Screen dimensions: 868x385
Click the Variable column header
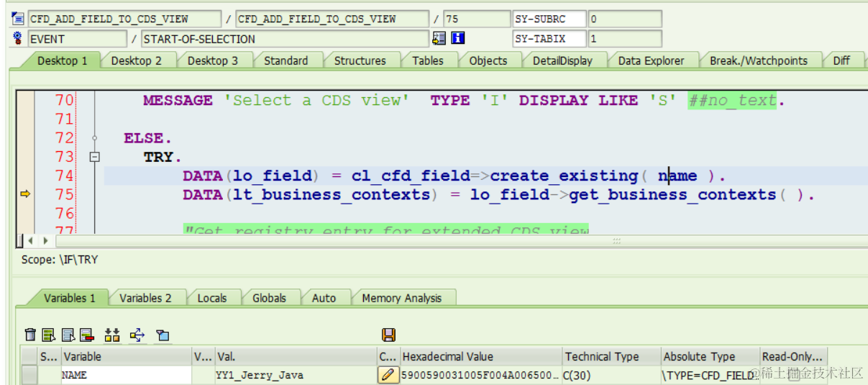[x=126, y=356]
